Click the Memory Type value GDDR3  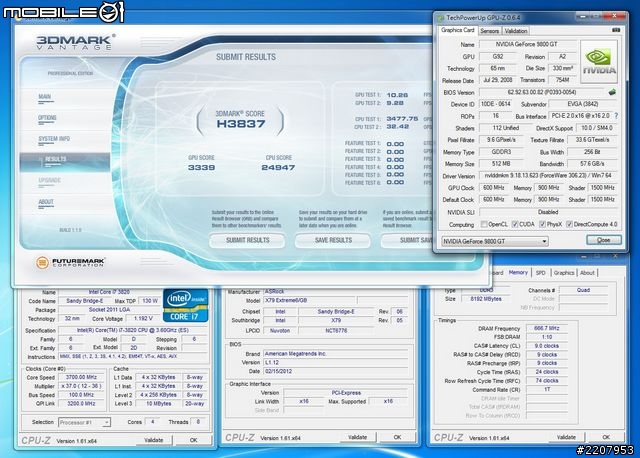(501, 152)
